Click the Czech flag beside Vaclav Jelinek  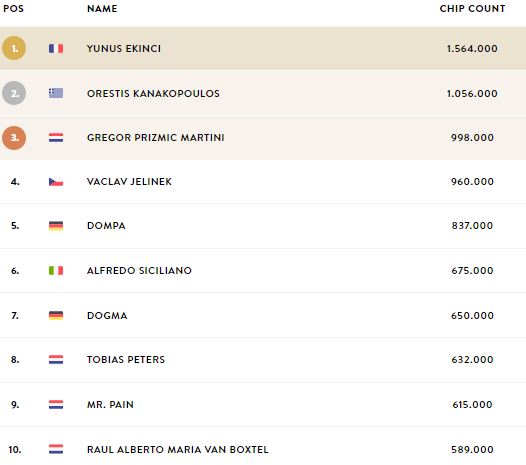click(x=56, y=182)
